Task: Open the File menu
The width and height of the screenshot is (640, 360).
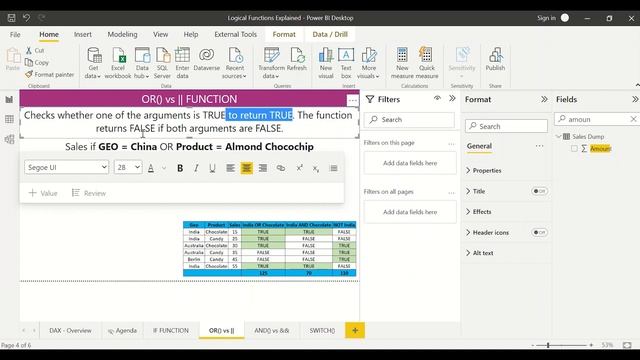Action: (x=15, y=34)
